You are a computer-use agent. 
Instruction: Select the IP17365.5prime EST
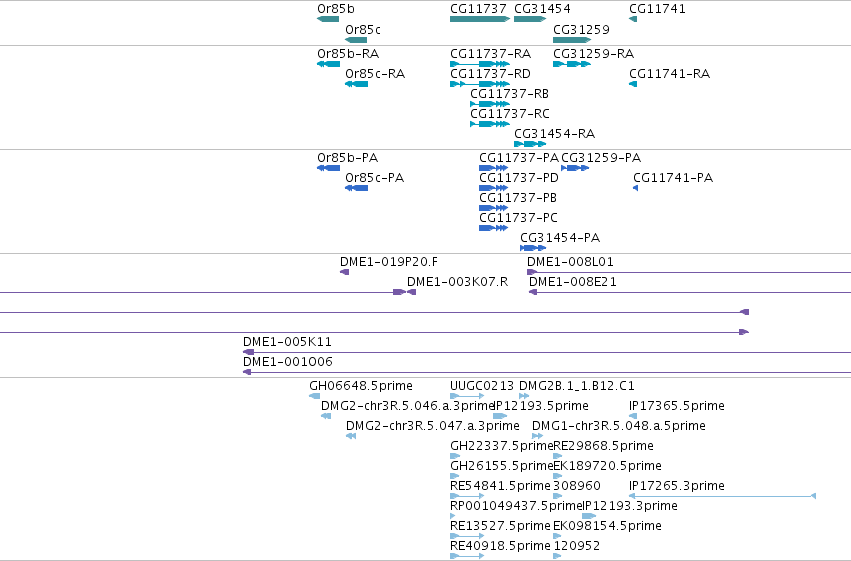pyautogui.click(x=633, y=416)
